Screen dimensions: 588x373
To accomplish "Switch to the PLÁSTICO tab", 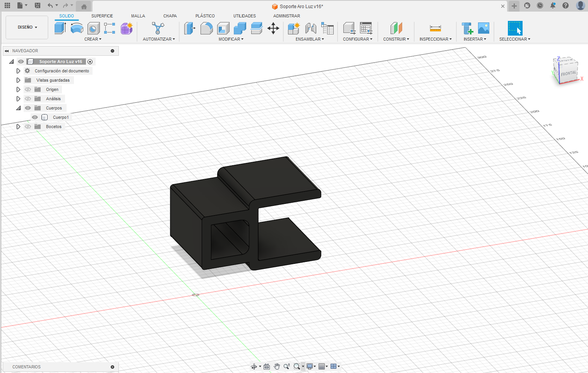I will [205, 16].
